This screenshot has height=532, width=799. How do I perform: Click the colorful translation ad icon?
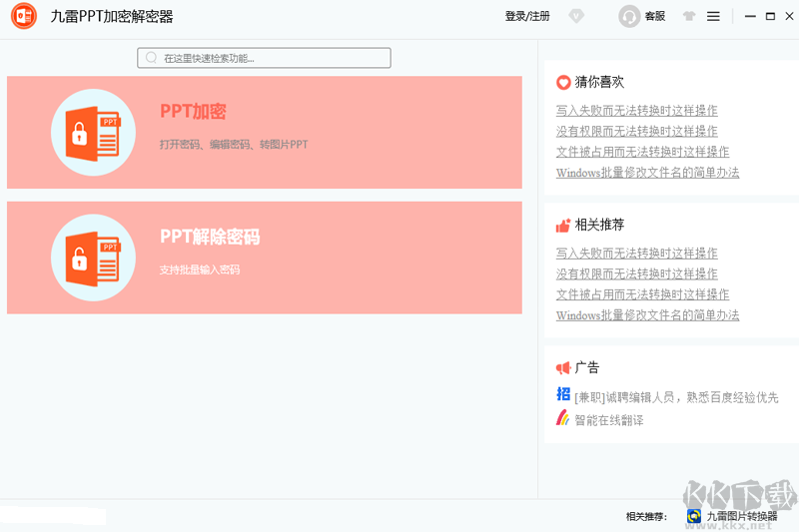(x=562, y=417)
